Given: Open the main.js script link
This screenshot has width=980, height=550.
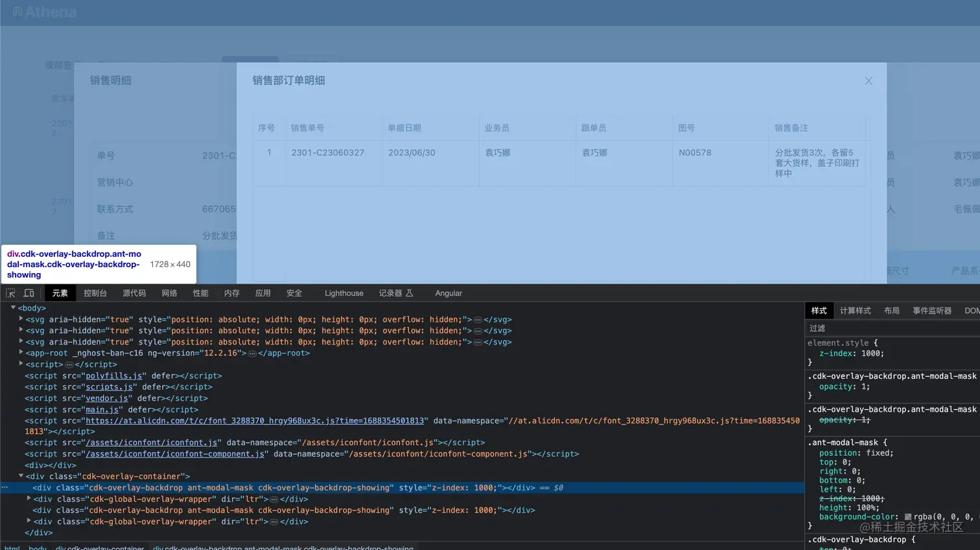Looking at the screenshot, I should [x=102, y=410].
